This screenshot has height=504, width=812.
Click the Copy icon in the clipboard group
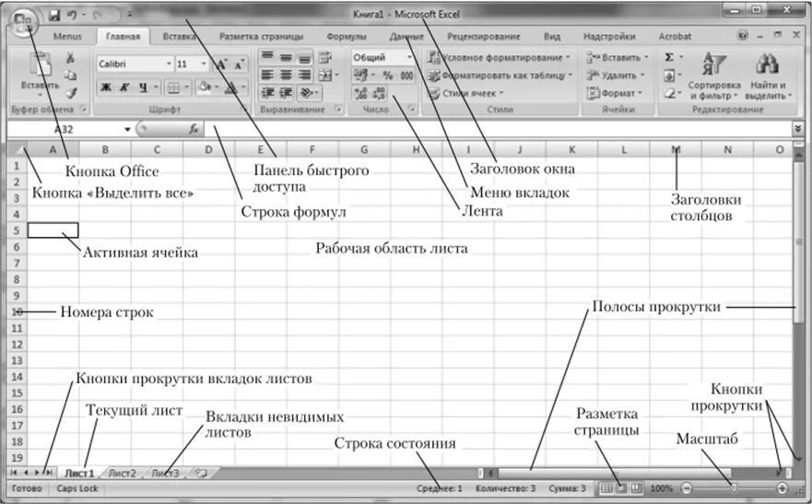70,76
